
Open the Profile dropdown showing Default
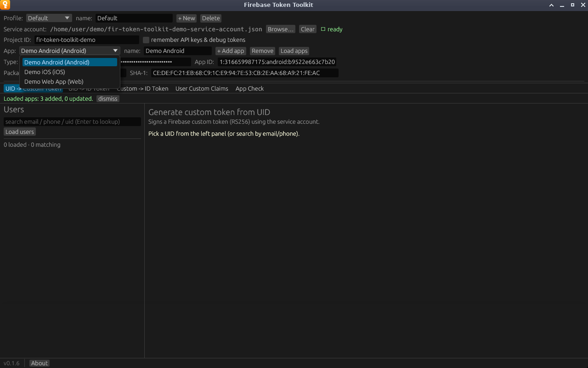49,18
